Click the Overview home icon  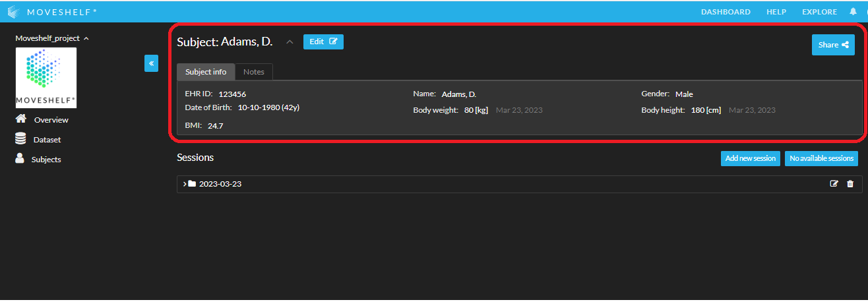click(21, 119)
